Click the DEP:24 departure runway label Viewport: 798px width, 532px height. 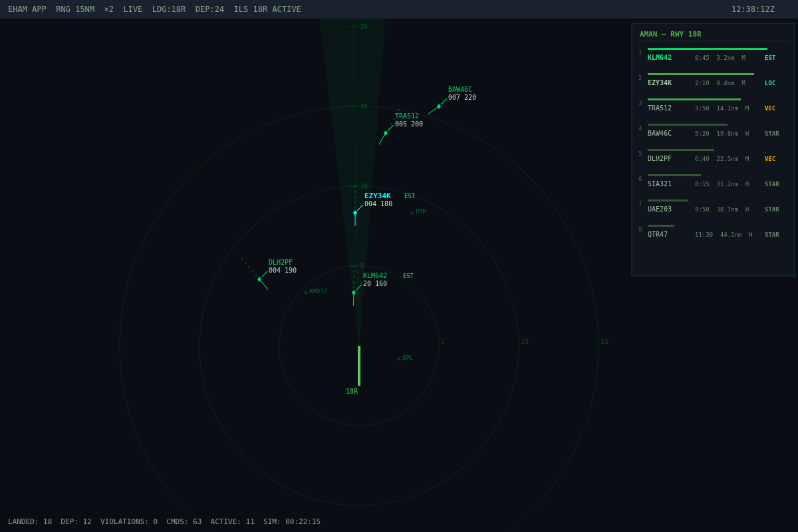[x=209, y=9]
